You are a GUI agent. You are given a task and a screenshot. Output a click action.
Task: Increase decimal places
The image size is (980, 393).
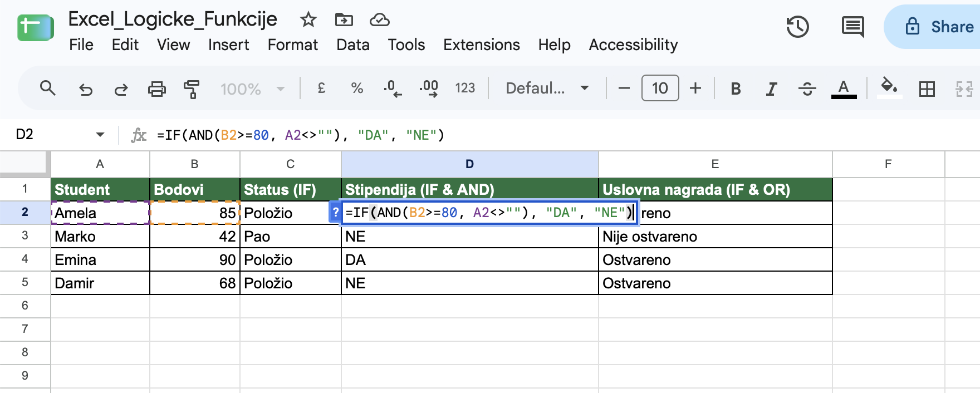coord(429,88)
